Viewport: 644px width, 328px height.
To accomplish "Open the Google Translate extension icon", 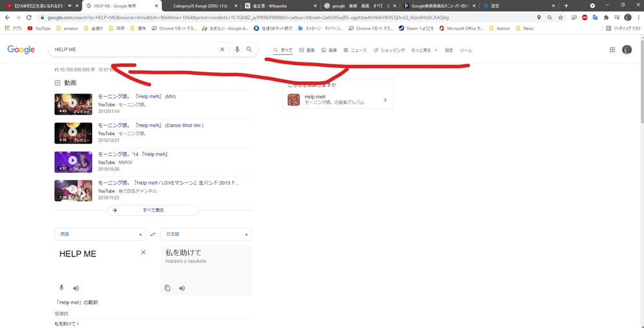I will point(595,17).
